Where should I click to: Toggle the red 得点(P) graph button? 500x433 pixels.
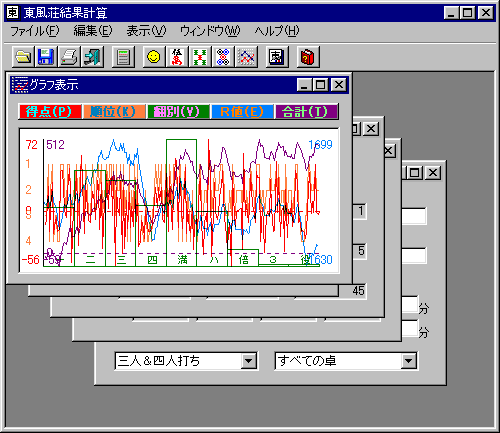click(x=50, y=112)
